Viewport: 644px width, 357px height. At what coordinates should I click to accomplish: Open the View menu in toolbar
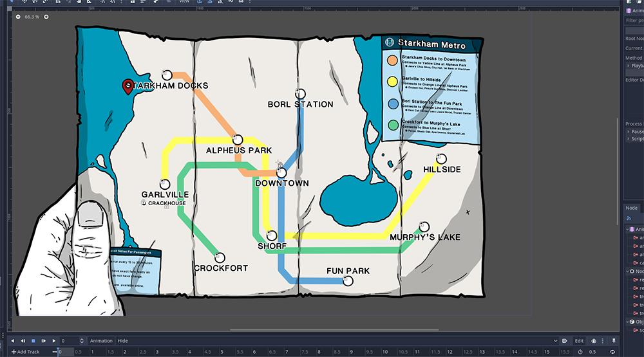click(184, 2)
